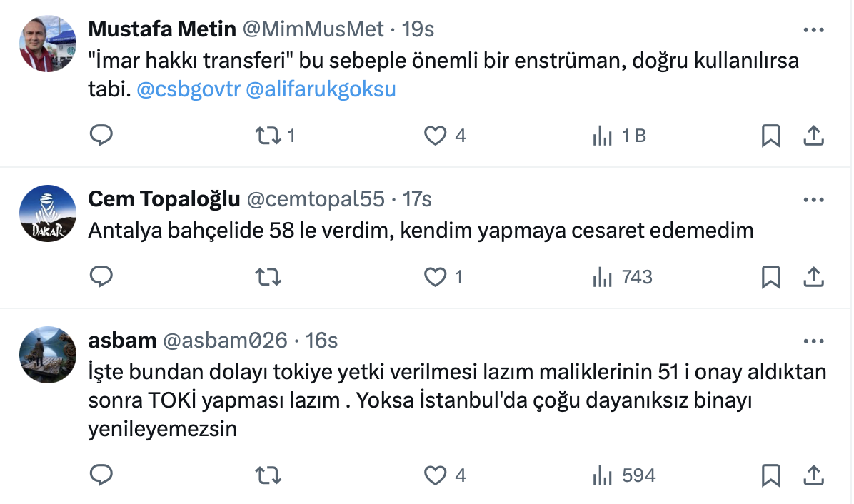Open the asbam profile name
Viewport: 854px width, 504px height.
(122, 341)
